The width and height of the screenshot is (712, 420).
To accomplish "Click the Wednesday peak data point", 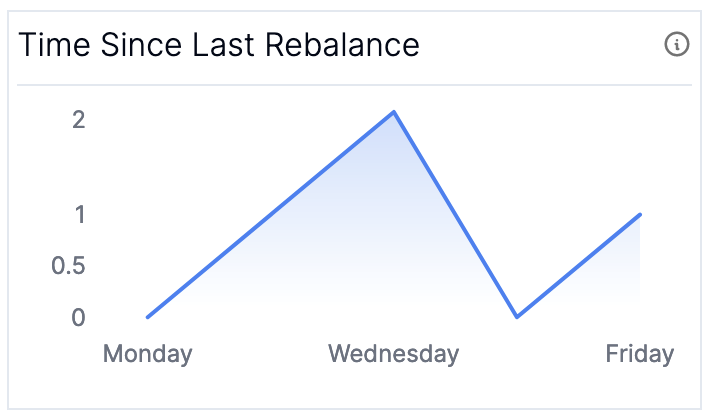I will [x=394, y=112].
